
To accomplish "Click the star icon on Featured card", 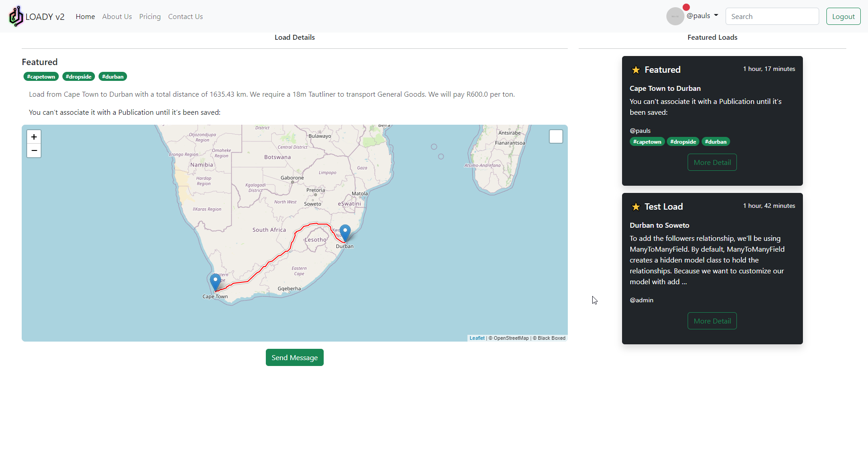I will click(x=636, y=70).
